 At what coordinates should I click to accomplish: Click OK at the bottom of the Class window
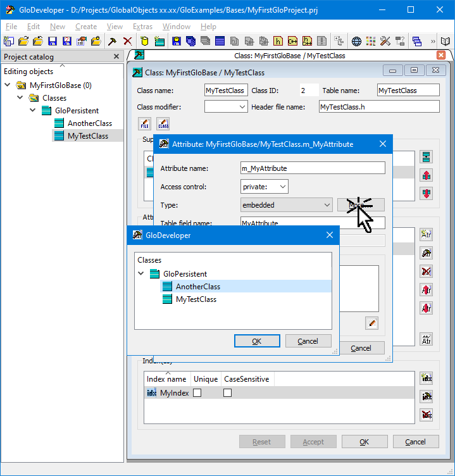point(365,442)
